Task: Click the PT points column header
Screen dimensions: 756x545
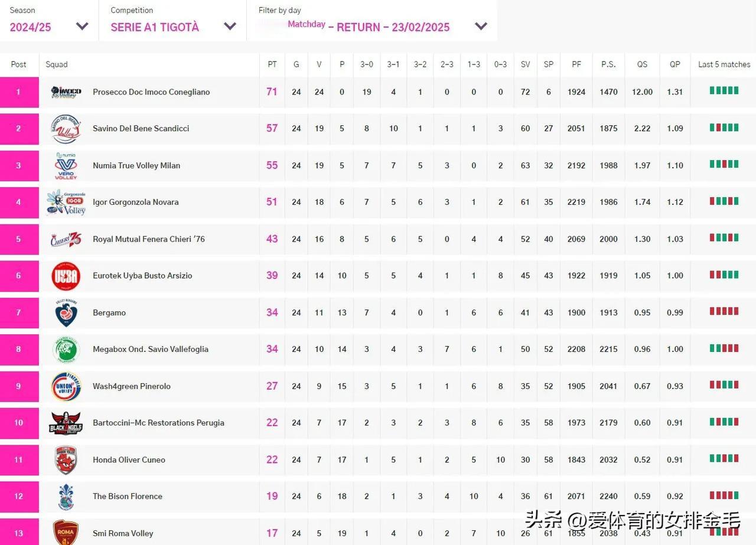Action: (272, 64)
